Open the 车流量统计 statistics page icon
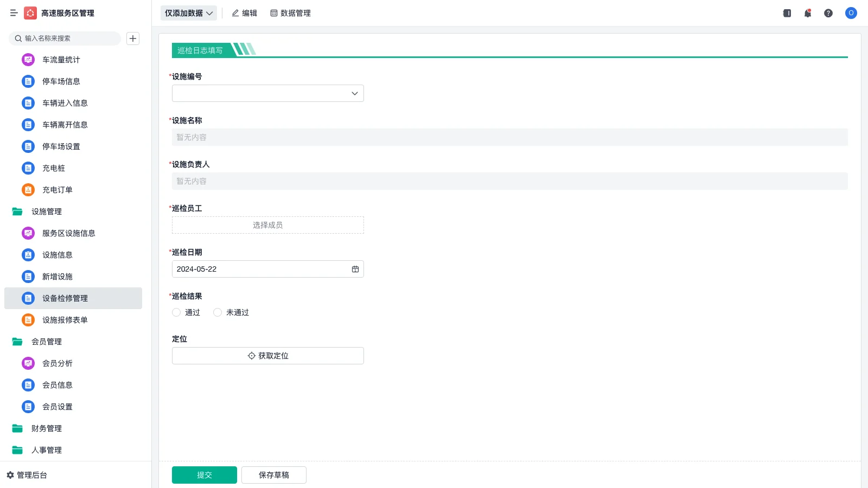 (x=28, y=60)
